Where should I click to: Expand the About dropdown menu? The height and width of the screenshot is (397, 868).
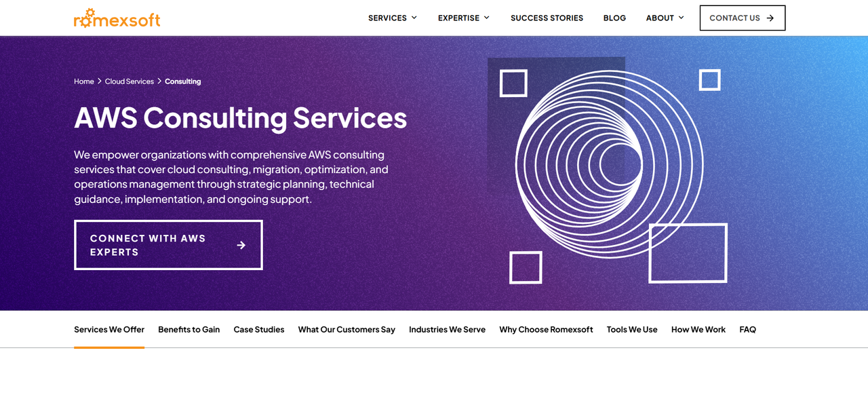[x=665, y=18]
